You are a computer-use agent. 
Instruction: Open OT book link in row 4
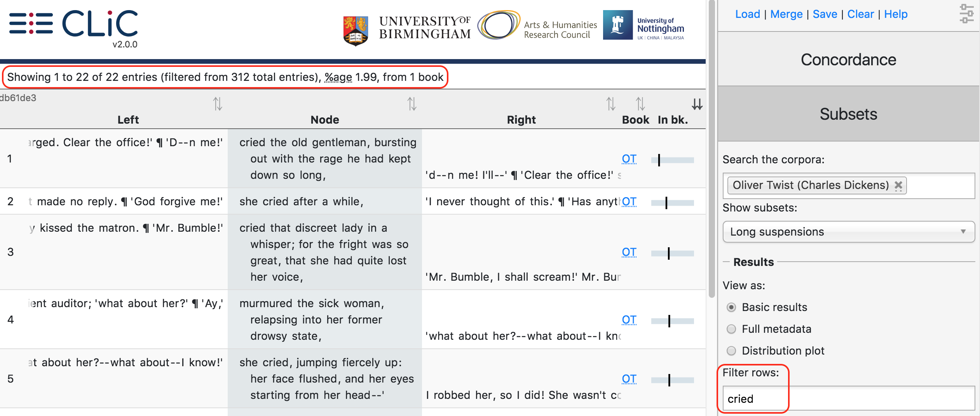point(629,320)
